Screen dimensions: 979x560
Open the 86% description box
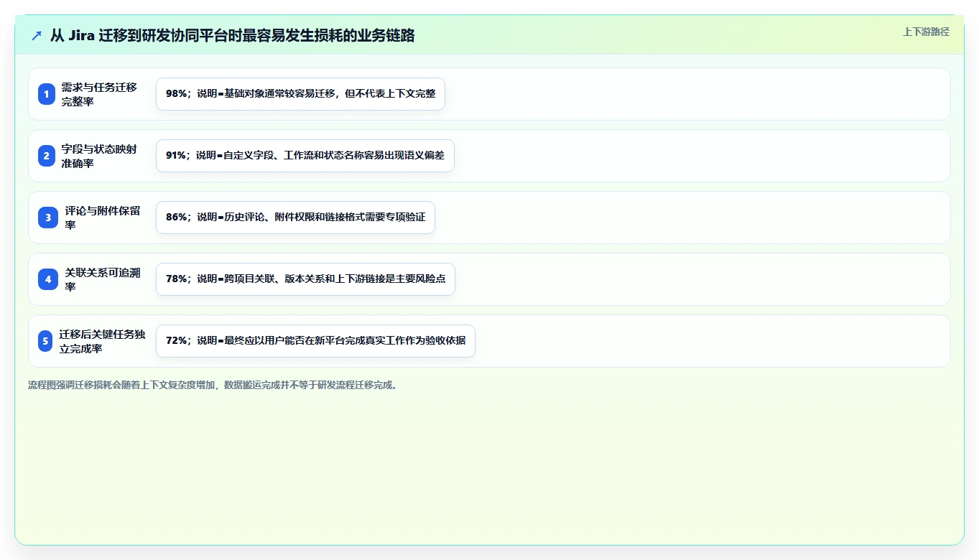(x=295, y=218)
